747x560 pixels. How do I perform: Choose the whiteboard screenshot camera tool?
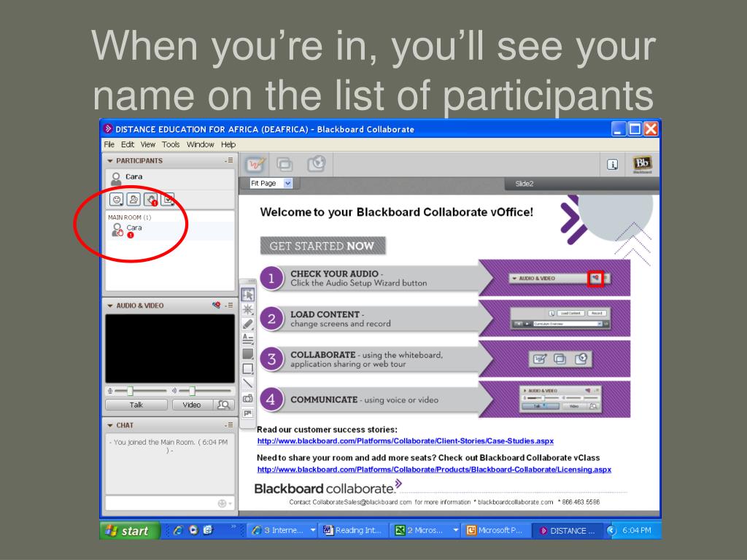pyautogui.click(x=248, y=399)
